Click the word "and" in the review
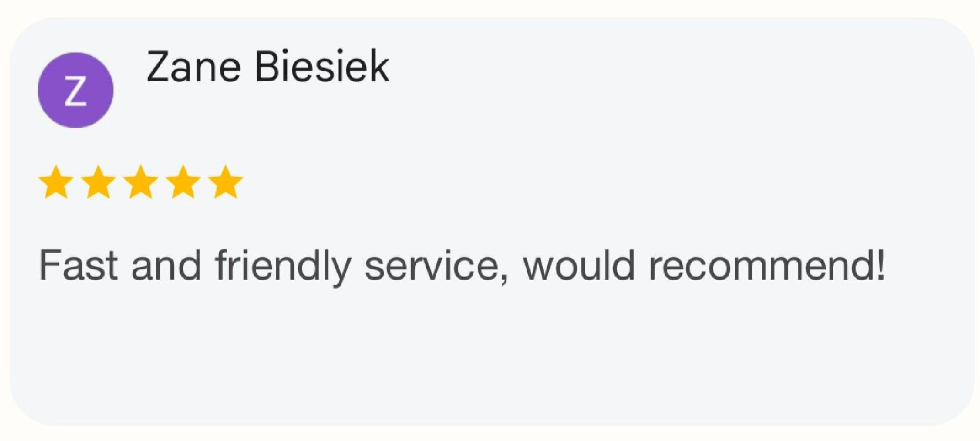The height and width of the screenshot is (441, 980). click(x=166, y=265)
